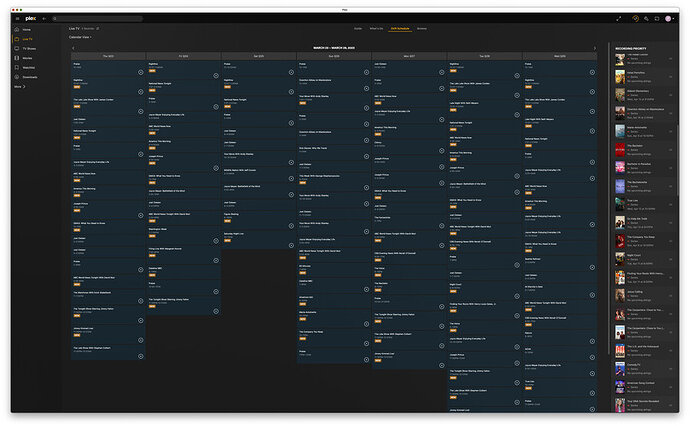Open the account avatar menu

[669, 18]
